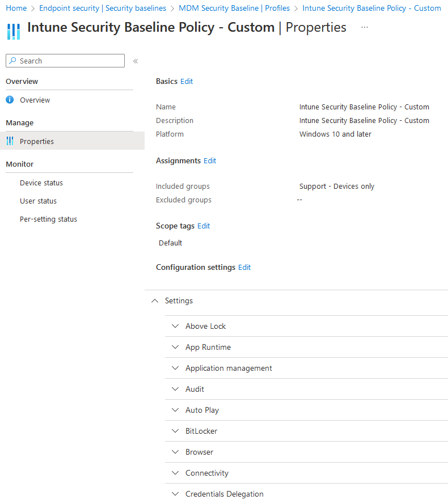Edit the Configuration settings section

pyautogui.click(x=244, y=268)
